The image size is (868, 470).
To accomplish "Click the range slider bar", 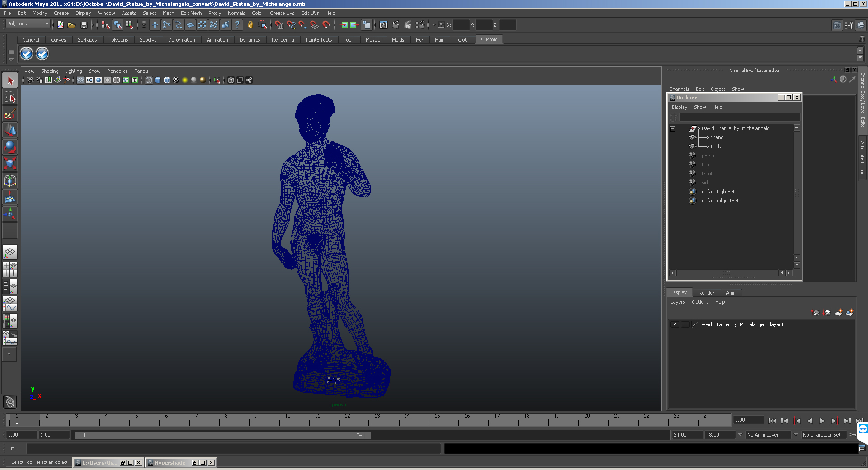I will (x=222, y=435).
